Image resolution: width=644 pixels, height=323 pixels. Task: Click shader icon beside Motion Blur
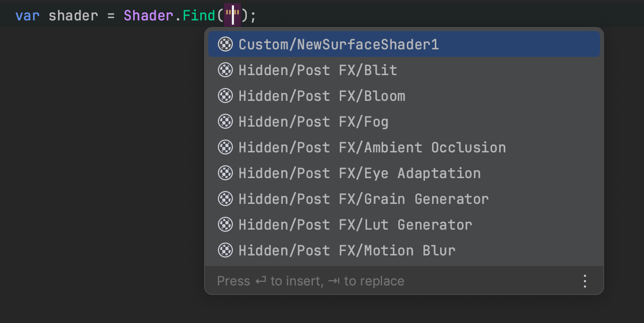[225, 251]
